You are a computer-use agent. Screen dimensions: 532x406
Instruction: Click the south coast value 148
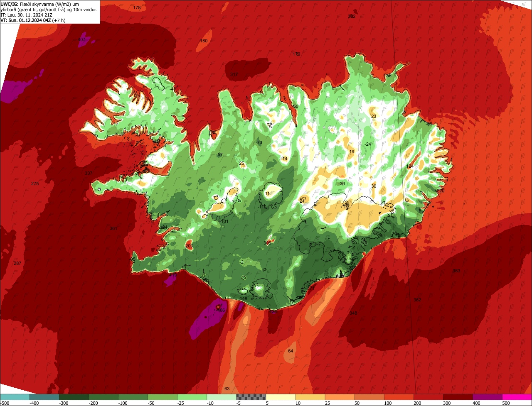point(244,298)
